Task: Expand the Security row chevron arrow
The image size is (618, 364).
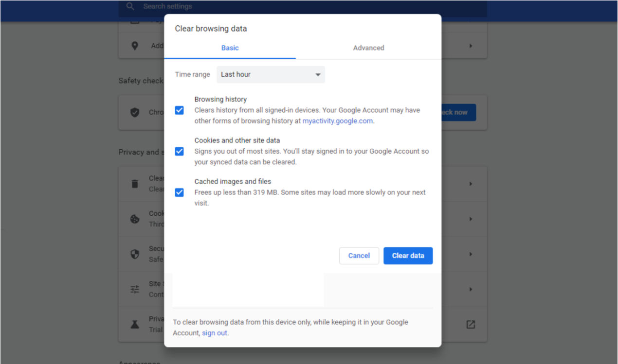Action: [471, 254]
